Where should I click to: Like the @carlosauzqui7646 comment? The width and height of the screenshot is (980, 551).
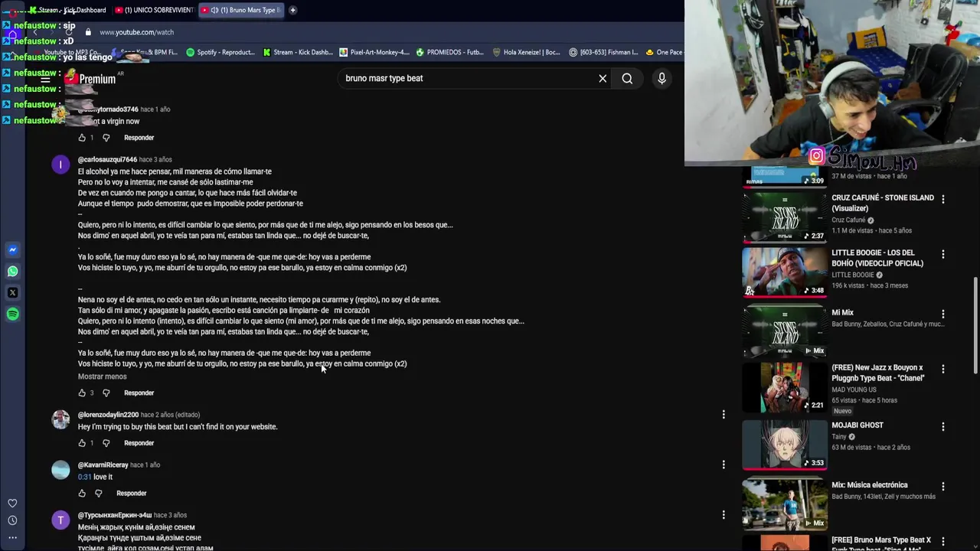82,393
